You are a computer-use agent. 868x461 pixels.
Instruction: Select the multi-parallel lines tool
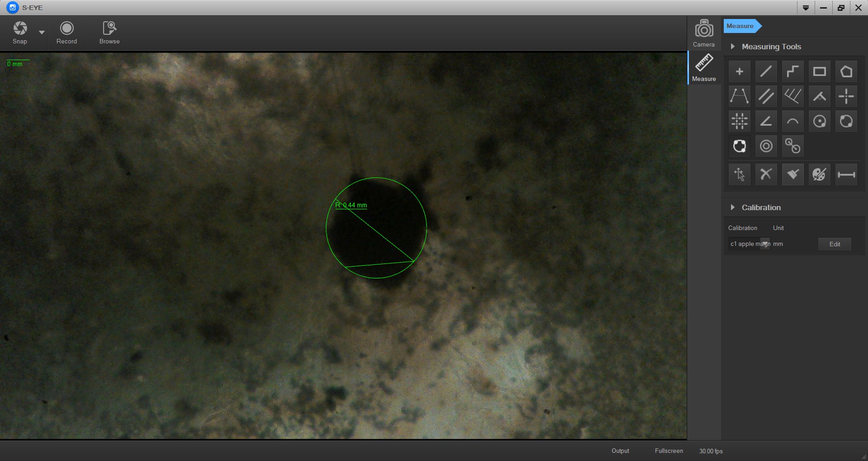pyautogui.click(x=793, y=96)
